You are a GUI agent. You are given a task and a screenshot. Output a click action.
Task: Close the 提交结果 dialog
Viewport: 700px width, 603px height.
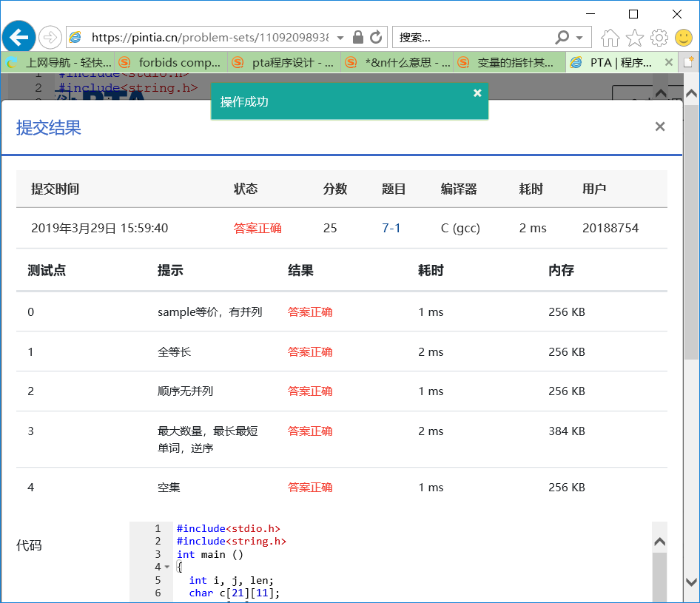pyautogui.click(x=660, y=127)
